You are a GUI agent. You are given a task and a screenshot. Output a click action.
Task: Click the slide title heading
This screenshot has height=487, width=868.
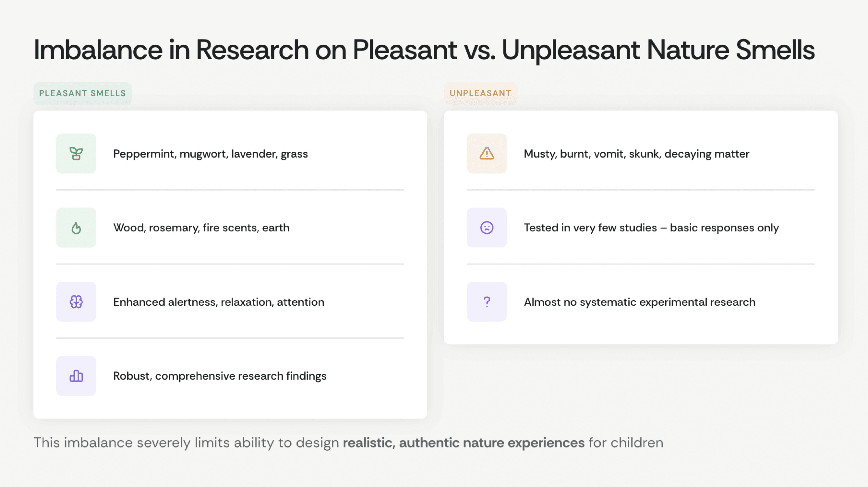coord(424,50)
